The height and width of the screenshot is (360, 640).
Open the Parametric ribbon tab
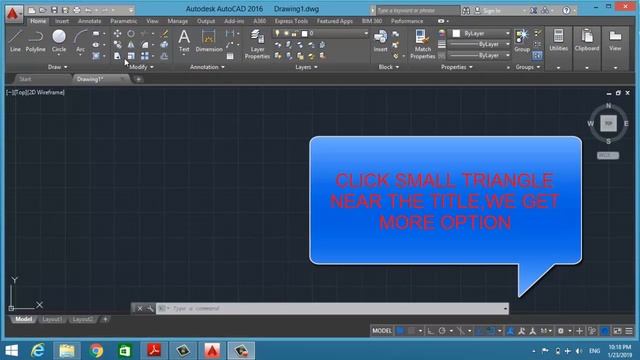[124, 21]
